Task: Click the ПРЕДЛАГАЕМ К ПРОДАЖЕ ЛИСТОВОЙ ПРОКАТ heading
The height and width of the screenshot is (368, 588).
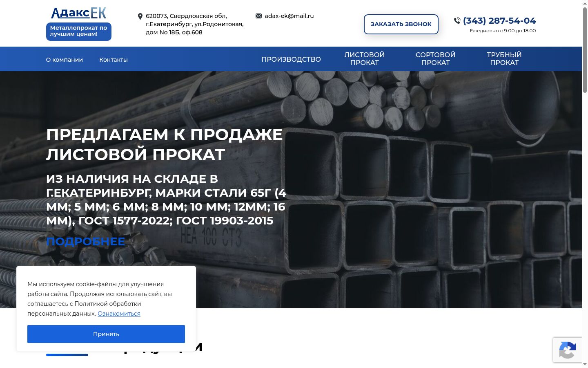Action: coord(165,144)
